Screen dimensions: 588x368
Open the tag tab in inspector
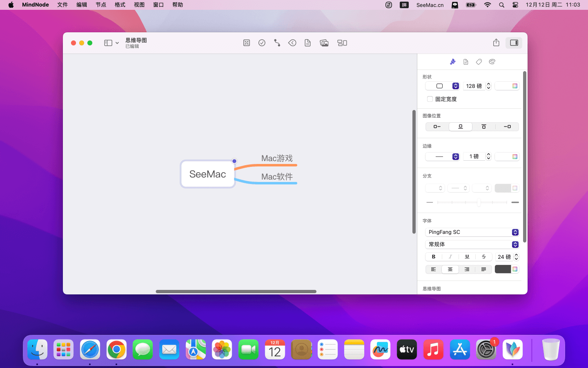pyautogui.click(x=479, y=62)
